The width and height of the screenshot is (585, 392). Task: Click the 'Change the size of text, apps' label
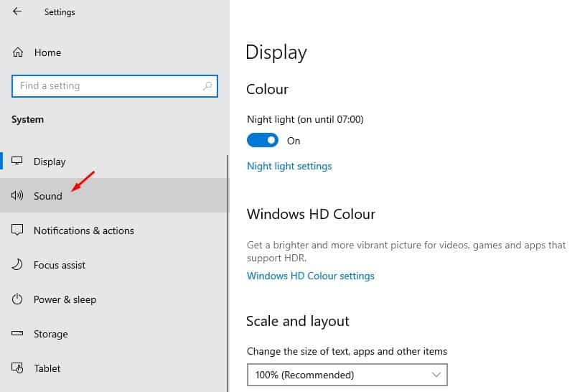pyautogui.click(x=347, y=351)
